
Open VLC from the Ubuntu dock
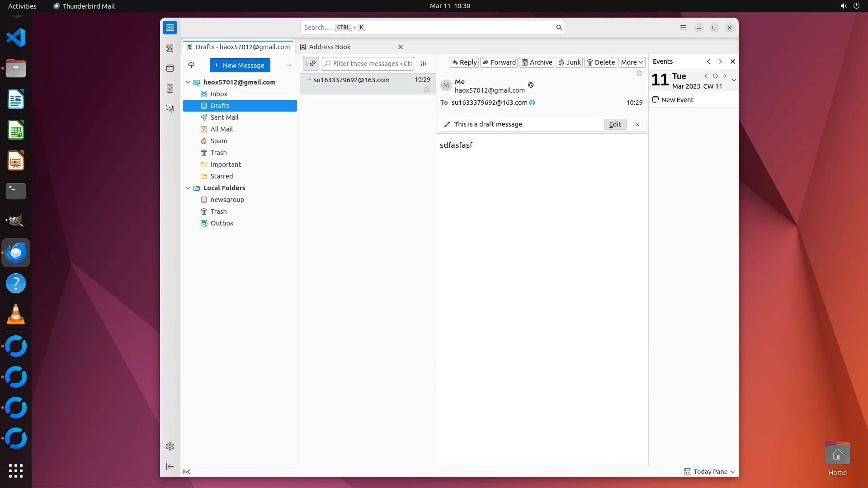point(16,314)
